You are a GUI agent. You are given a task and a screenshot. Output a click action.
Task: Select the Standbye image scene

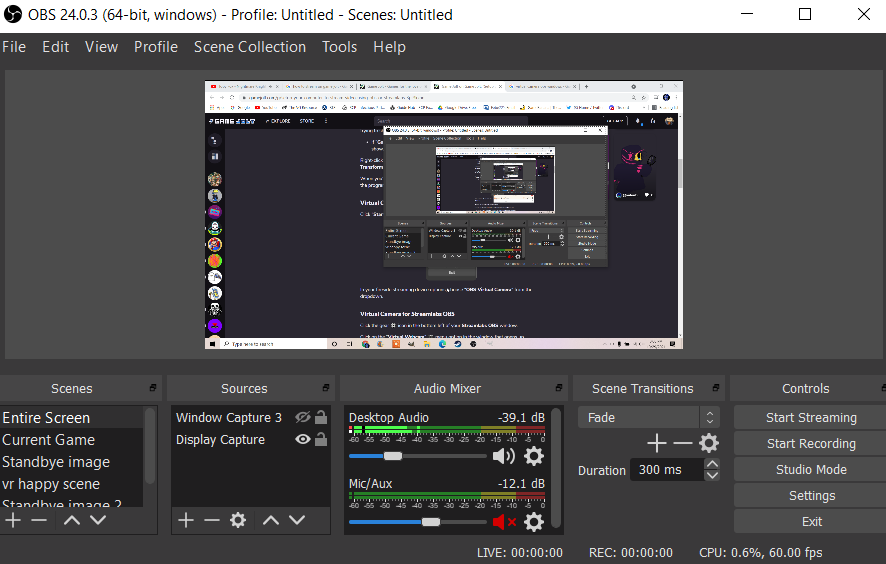tap(72, 462)
